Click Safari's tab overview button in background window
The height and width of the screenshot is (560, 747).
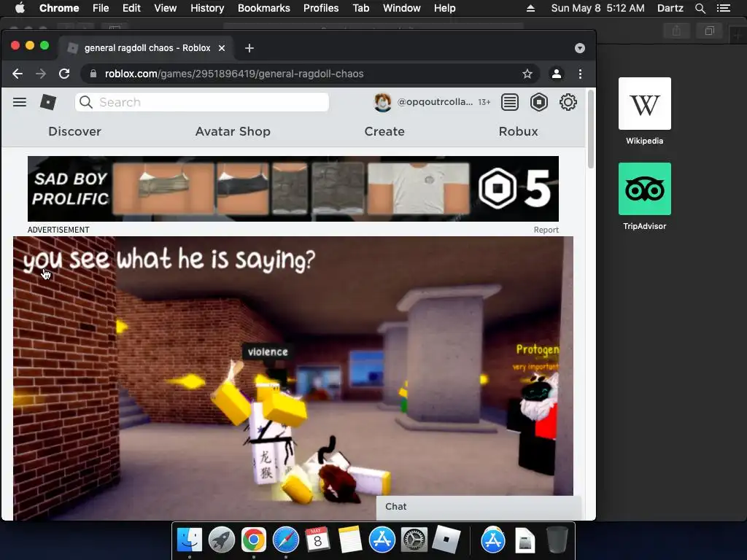pos(709,31)
